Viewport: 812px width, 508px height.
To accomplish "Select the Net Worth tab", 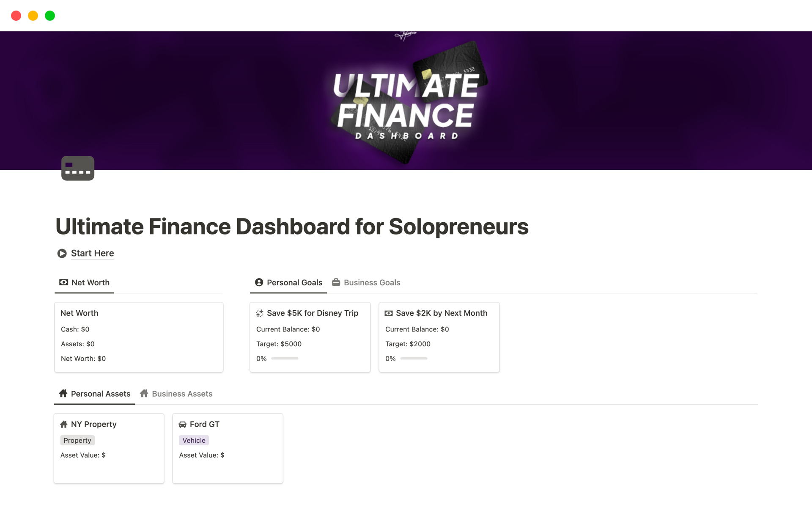I will (90, 282).
